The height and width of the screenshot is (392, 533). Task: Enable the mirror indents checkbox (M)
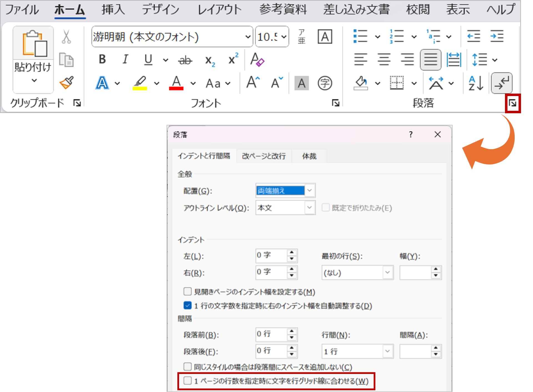pos(188,292)
